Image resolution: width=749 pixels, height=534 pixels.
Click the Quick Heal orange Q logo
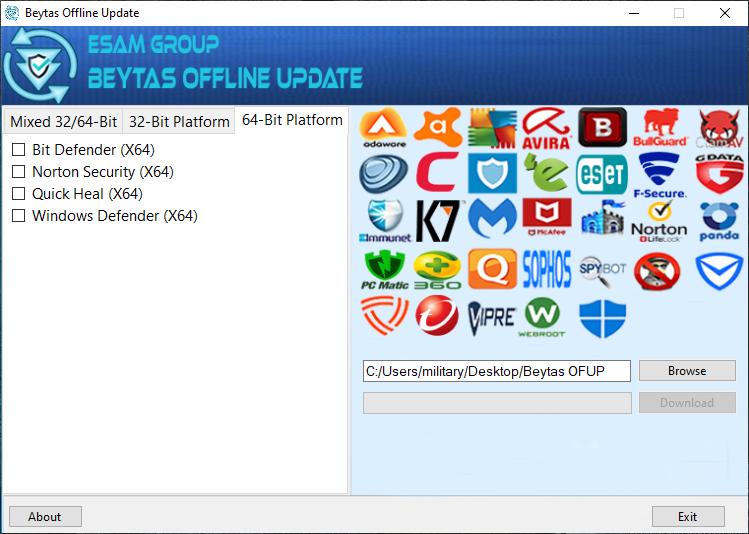[x=492, y=269]
